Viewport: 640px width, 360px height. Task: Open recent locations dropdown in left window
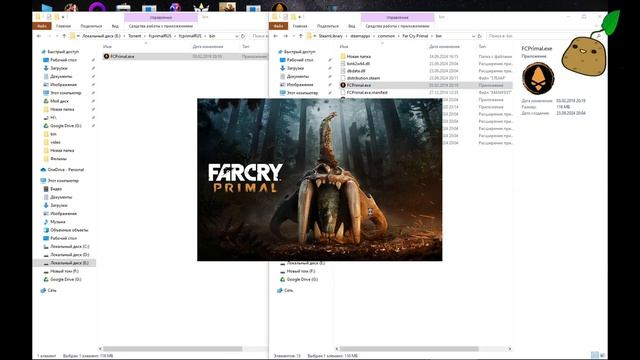point(57,36)
